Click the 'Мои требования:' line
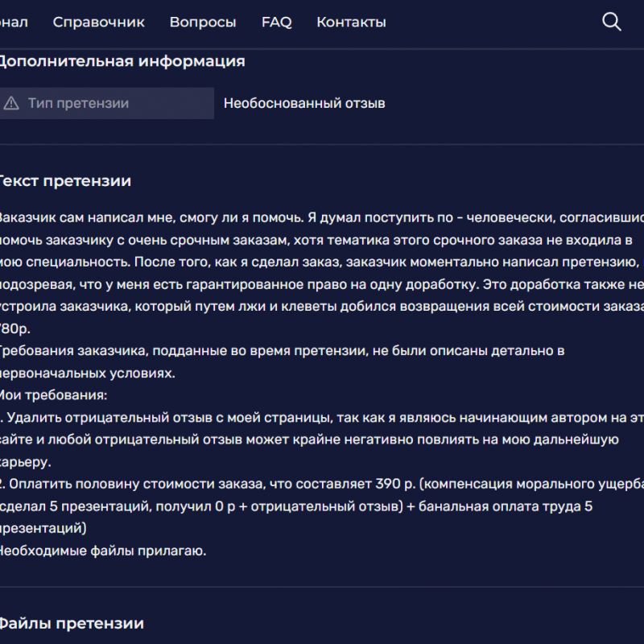This screenshot has height=644, width=644. click(53, 395)
